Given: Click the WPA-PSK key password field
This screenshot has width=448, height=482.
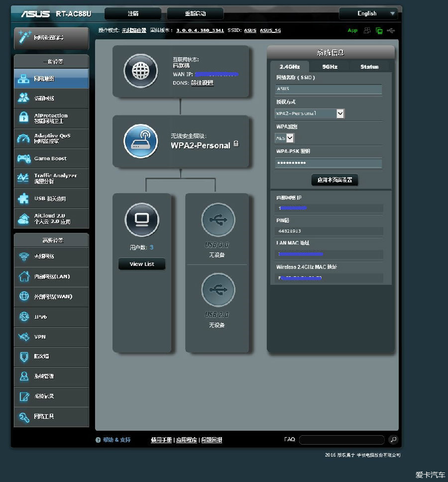Looking at the screenshot, I should 329,163.
